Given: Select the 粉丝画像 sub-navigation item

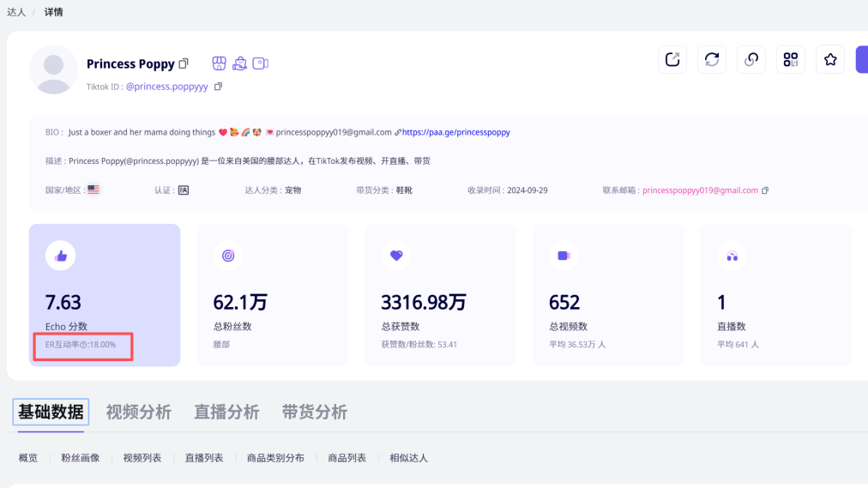Looking at the screenshot, I should point(80,458).
